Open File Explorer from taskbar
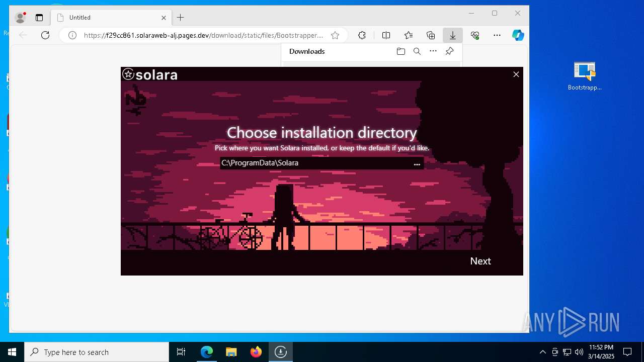This screenshot has width=644, height=362. coord(231,352)
